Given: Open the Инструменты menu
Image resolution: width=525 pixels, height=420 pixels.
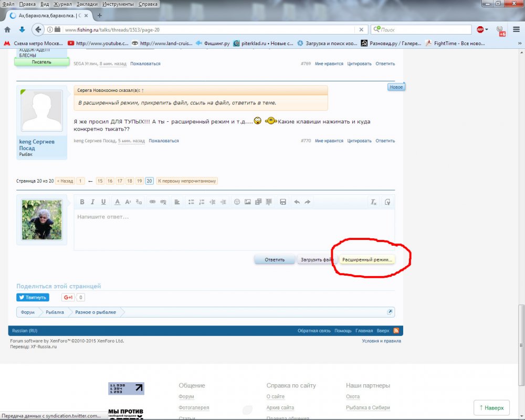Looking at the screenshot, I should 118,4.
